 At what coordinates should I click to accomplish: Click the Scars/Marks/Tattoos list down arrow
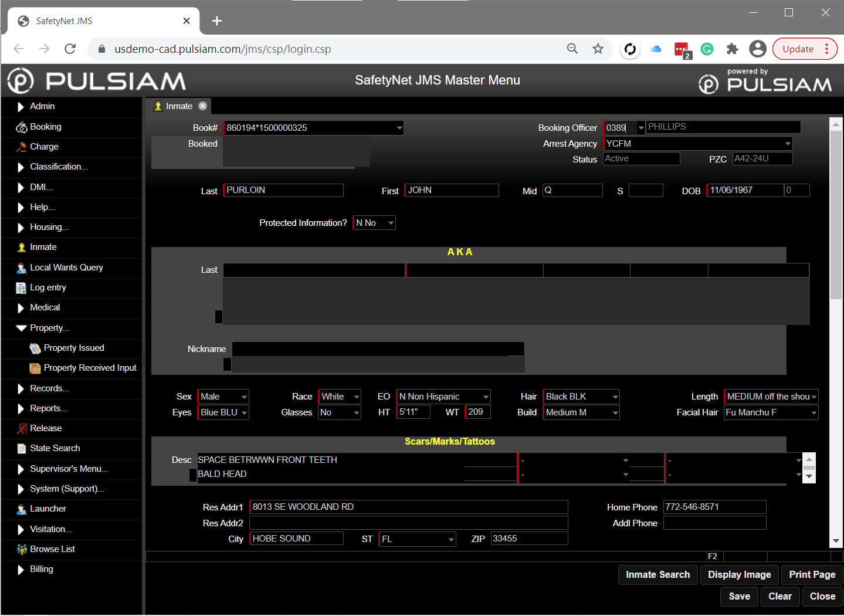point(809,477)
